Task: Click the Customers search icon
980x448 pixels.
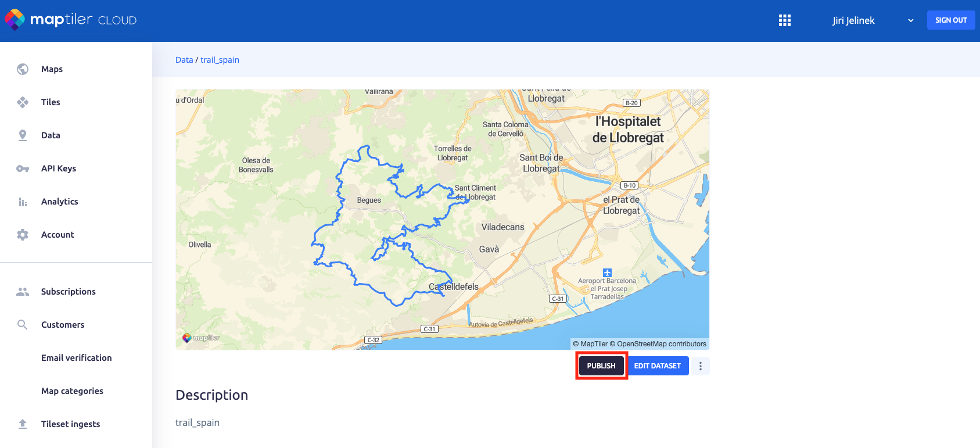Action: point(23,325)
